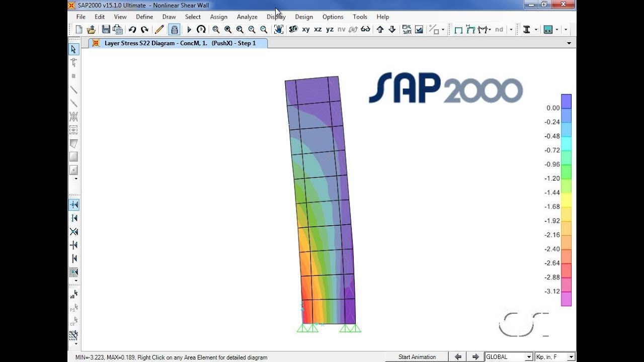
Task: Undo the last action
Action: (x=132, y=30)
